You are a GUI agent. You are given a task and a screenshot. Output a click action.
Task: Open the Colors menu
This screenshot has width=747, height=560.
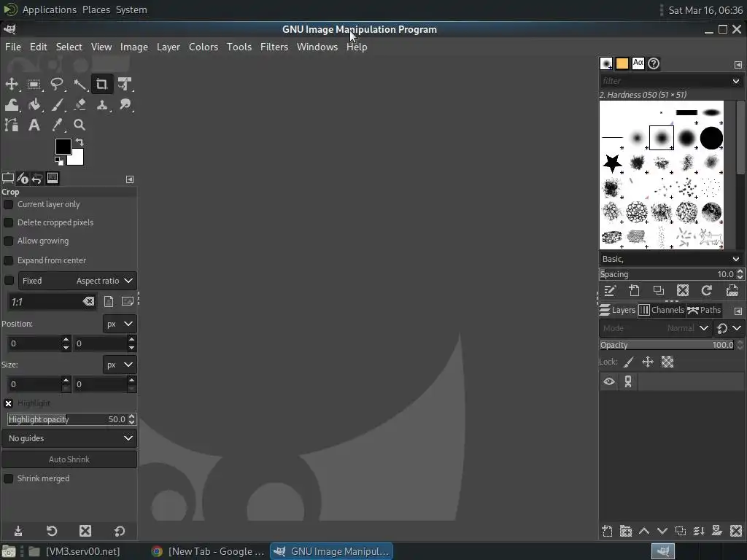(x=204, y=47)
